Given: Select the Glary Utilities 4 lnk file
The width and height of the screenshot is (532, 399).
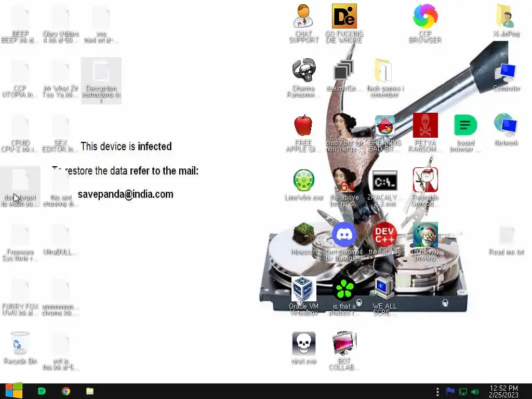Looking at the screenshot, I should pyautogui.click(x=61, y=24).
